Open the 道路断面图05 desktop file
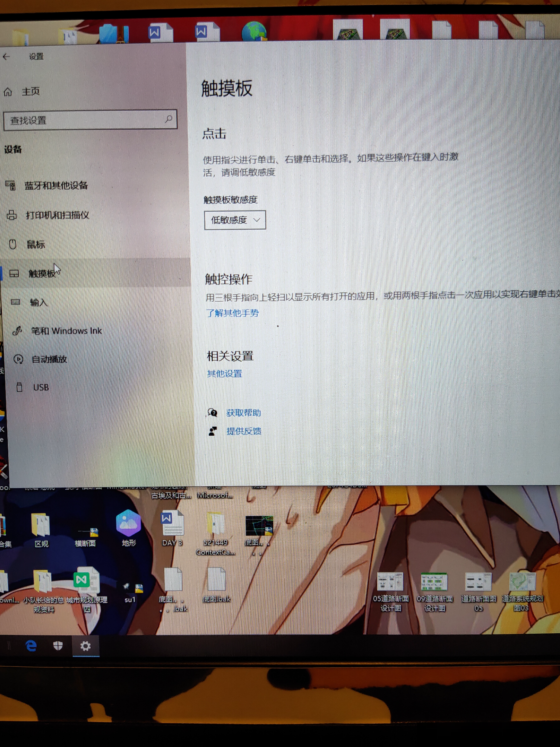 [x=478, y=592]
